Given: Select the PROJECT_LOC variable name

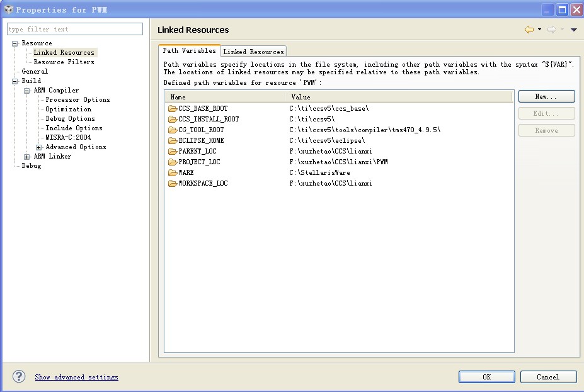Looking at the screenshot, I should pyautogui.click(x=199, y=162).
